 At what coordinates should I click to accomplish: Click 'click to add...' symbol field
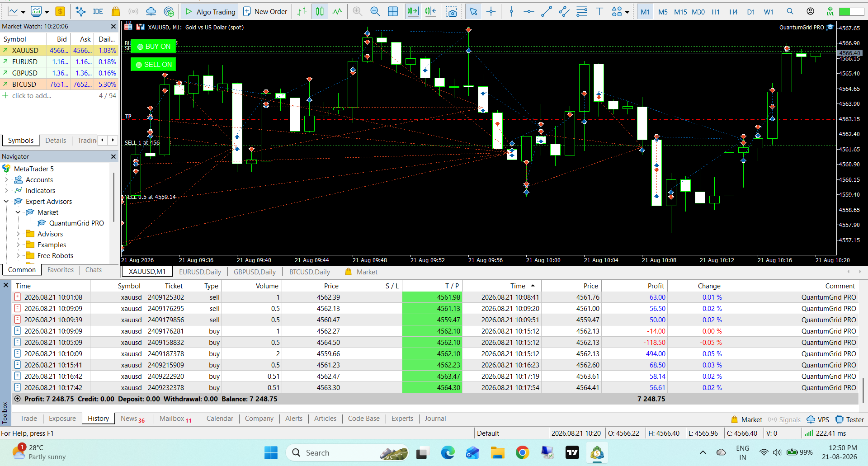pos(32,96)
